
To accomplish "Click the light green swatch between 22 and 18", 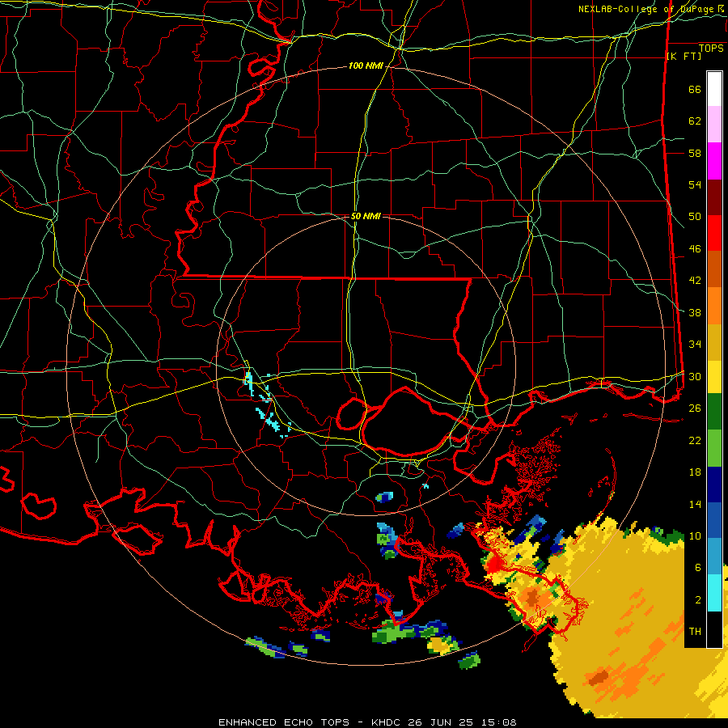I will (714, 448).
